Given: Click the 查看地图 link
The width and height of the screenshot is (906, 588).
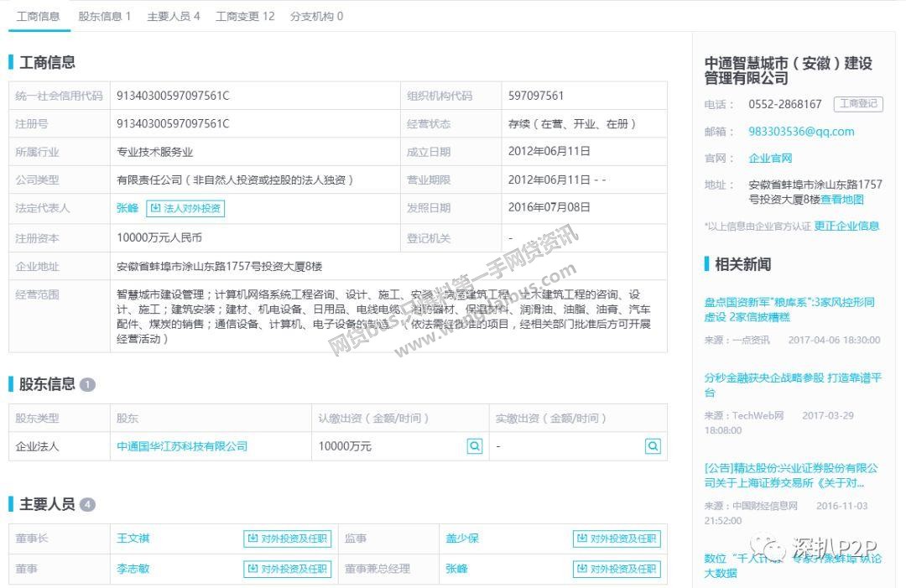Looking at the screenshot, I should [x=842, y=200].
